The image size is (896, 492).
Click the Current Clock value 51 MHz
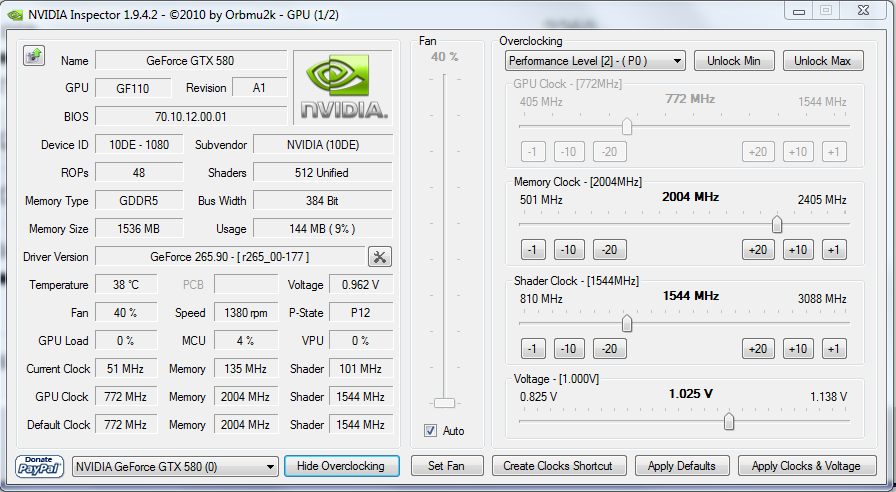coord(126,369)
